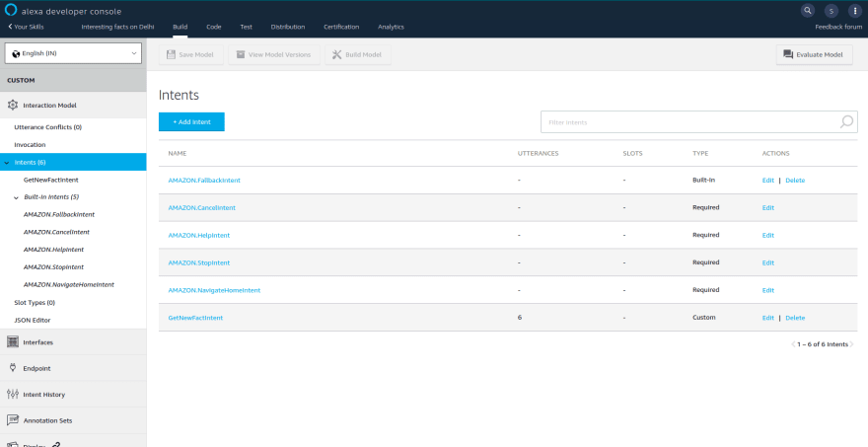Click the NAME column header
Image resolution: width=868 pixels, height=447 pixels.
(178, 153)
